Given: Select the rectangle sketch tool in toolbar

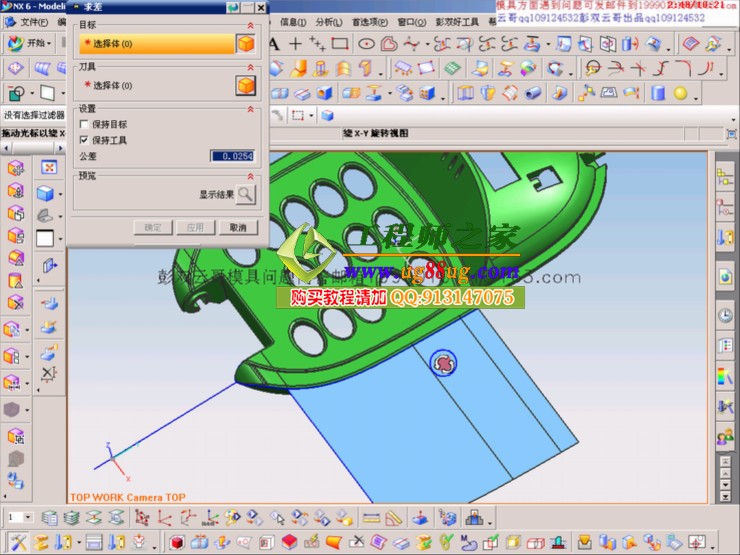Looking at the screenshot, I should coord(340,43).
